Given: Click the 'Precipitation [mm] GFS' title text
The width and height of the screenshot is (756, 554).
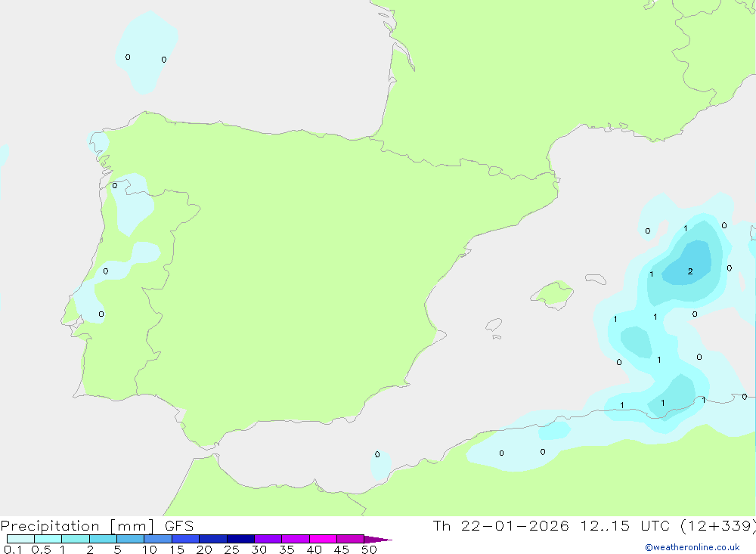Looking at the screenshot, I should coord(97,526).
